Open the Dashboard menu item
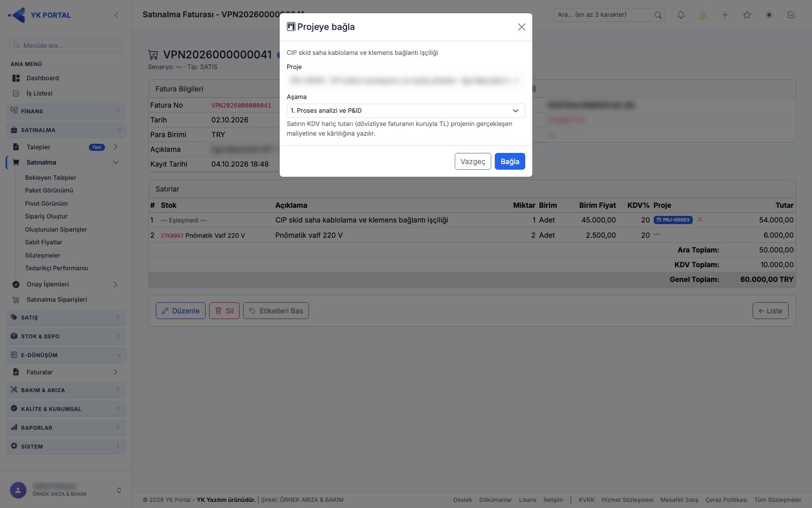 (x=43, y=78)
